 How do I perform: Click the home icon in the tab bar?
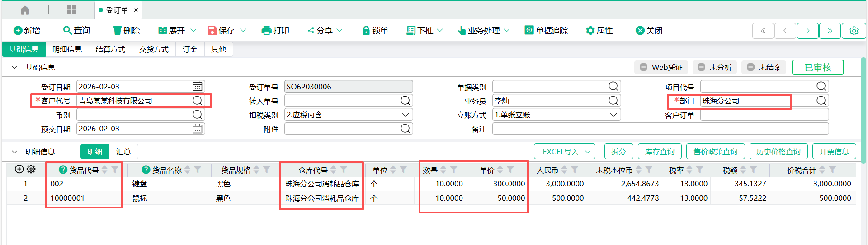25,10
